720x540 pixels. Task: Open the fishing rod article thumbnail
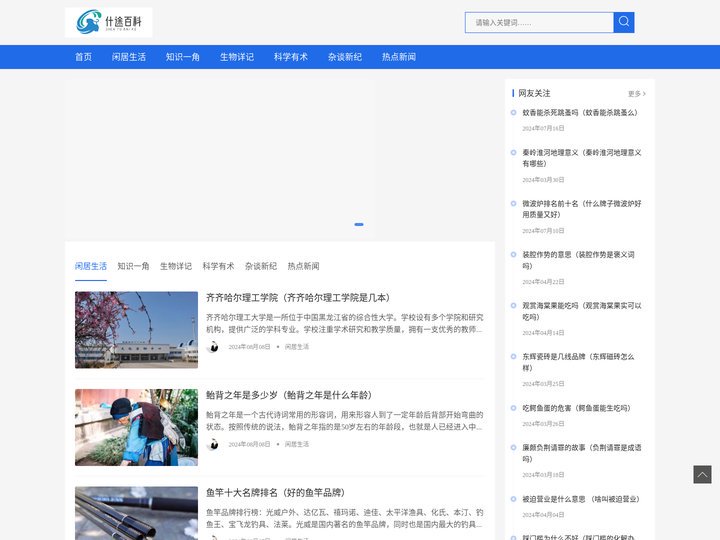pos(136,513)
